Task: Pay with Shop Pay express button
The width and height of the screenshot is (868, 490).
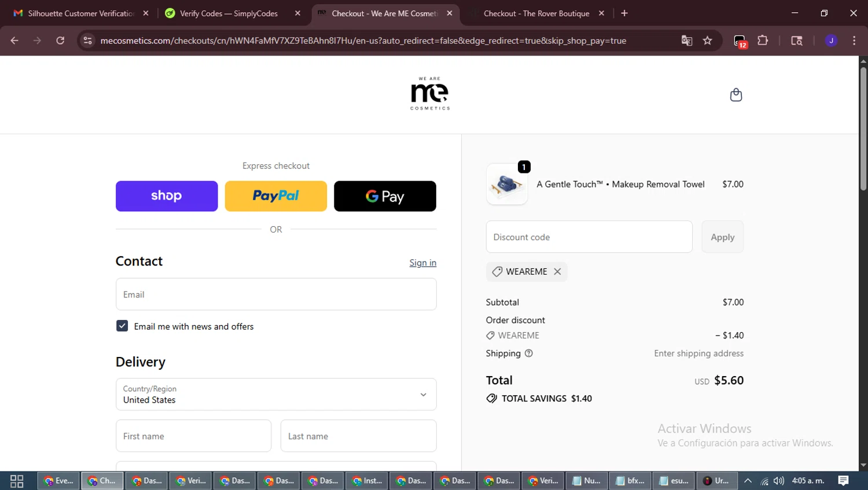Action: [167, 196]
